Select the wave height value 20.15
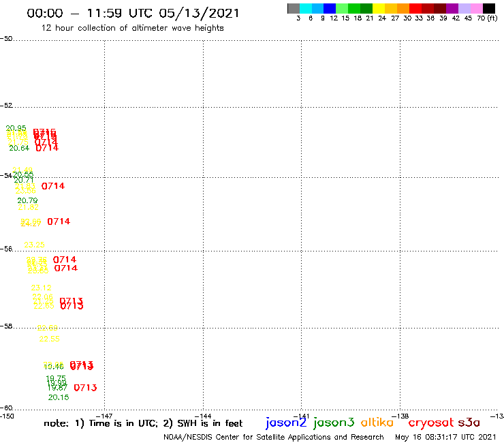 point(59,397)
